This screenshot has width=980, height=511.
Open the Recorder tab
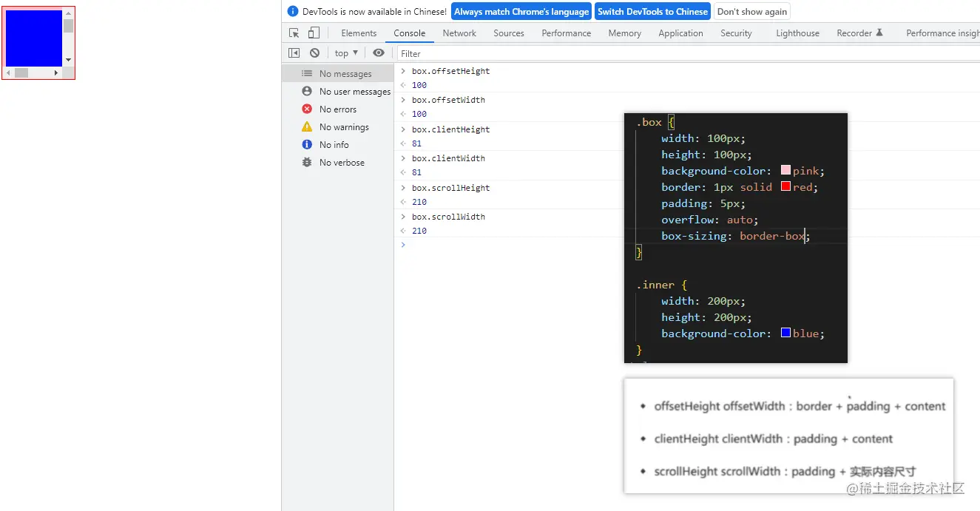tap(859, 33)
